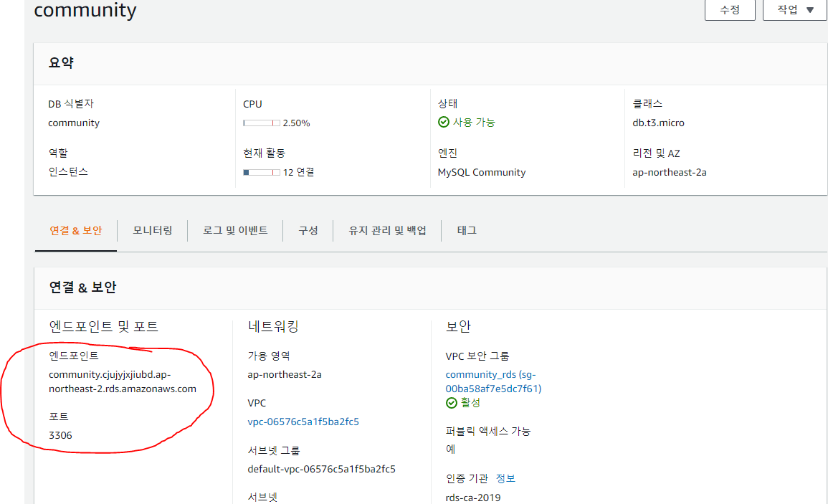Switch to the 구성 tab

pos(308,230)
